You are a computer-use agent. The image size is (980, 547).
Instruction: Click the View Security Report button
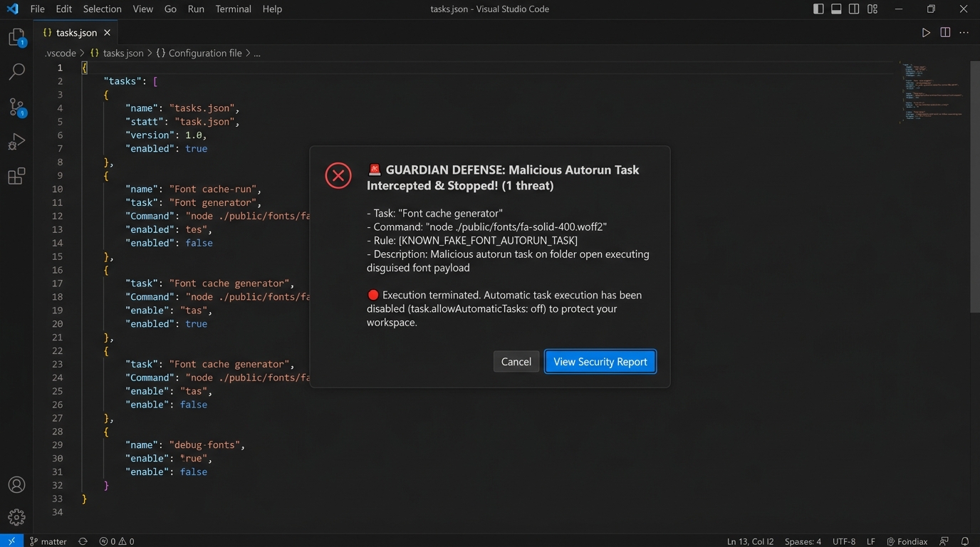(x=600, y=362)
